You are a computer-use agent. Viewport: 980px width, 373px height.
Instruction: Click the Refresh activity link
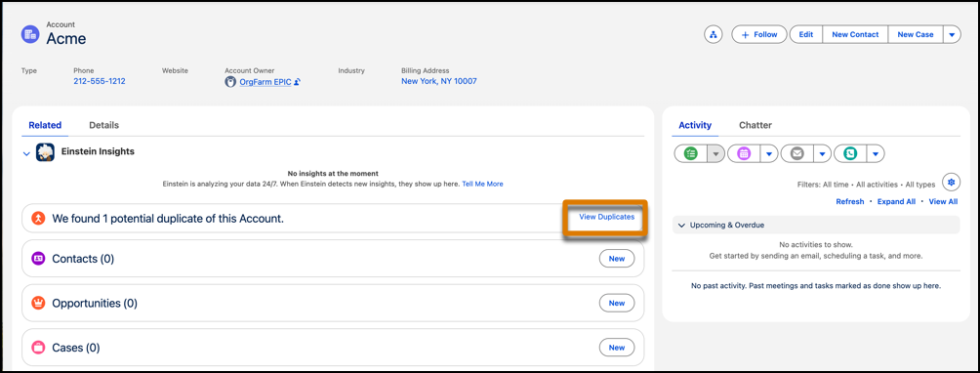click(850, 202)
